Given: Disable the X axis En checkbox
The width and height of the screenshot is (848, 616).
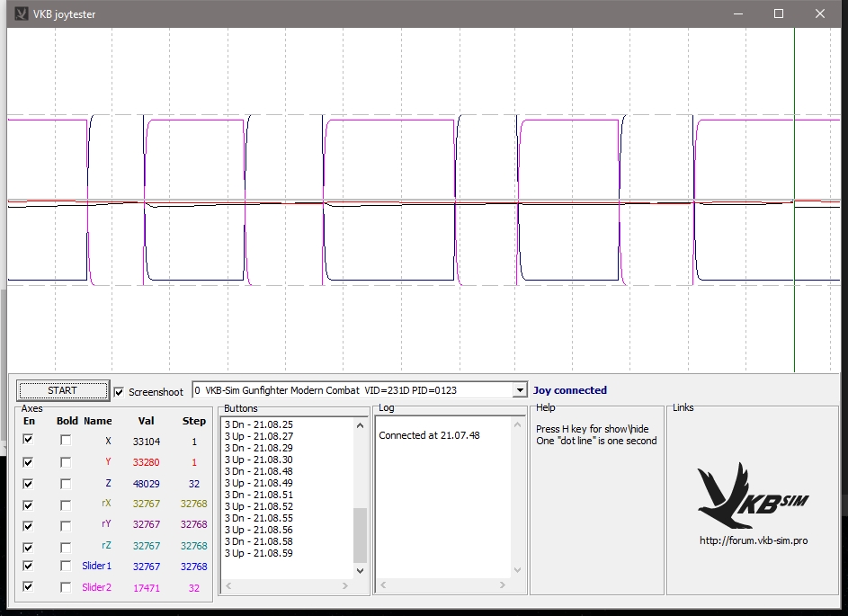Looking at the screenshot, I should pyautogui.click(x=29, y=440).
